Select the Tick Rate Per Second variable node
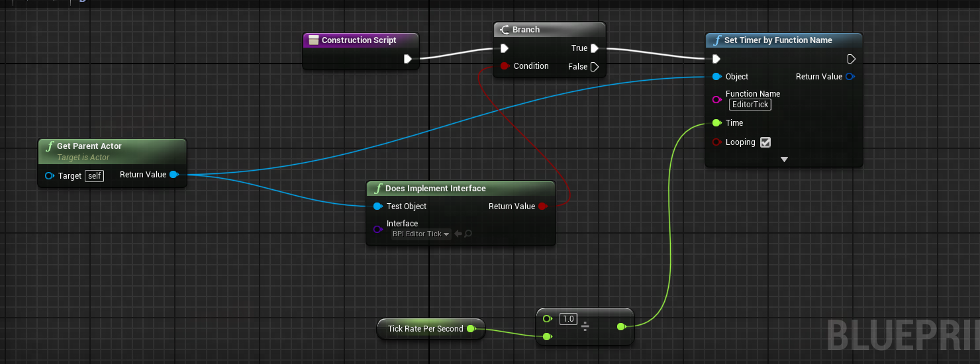 (430, 329)
